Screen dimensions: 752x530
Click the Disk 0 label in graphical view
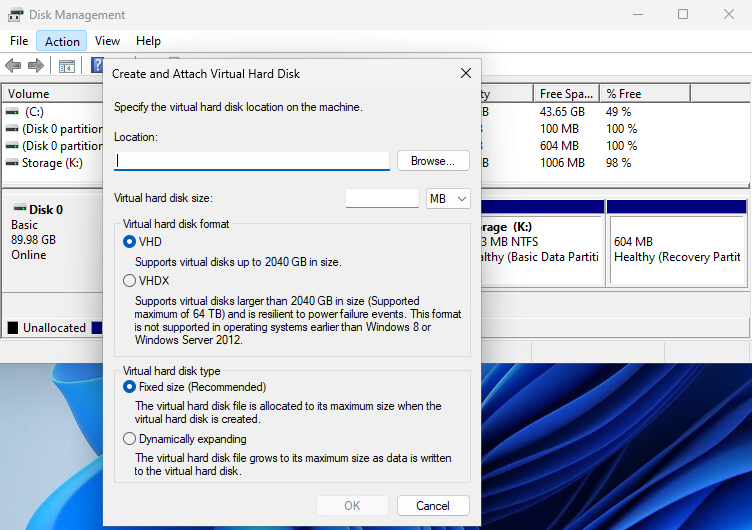46,210
